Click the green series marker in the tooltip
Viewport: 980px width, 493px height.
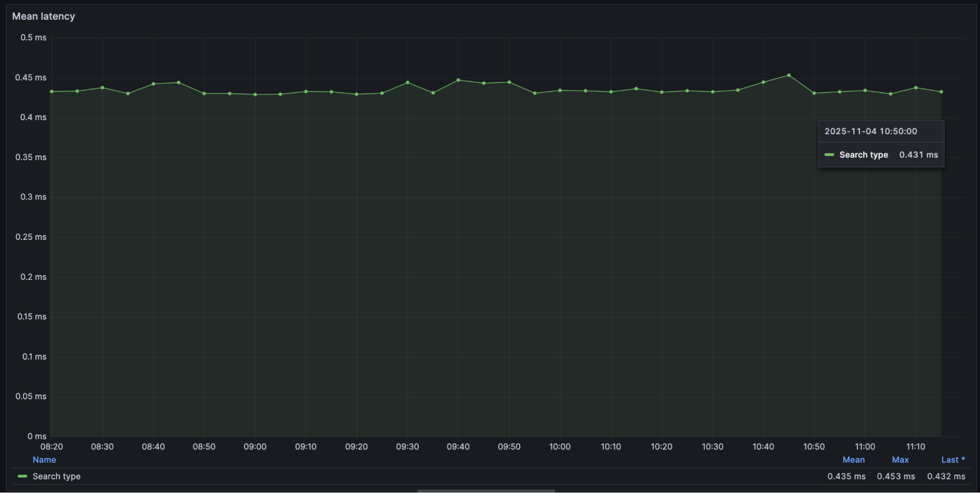829,155
